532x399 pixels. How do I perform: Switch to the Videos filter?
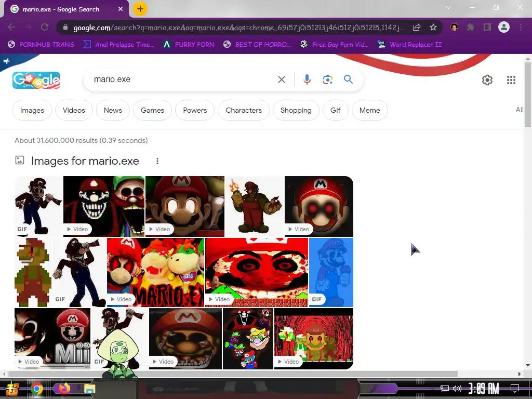tap(74, 110)
